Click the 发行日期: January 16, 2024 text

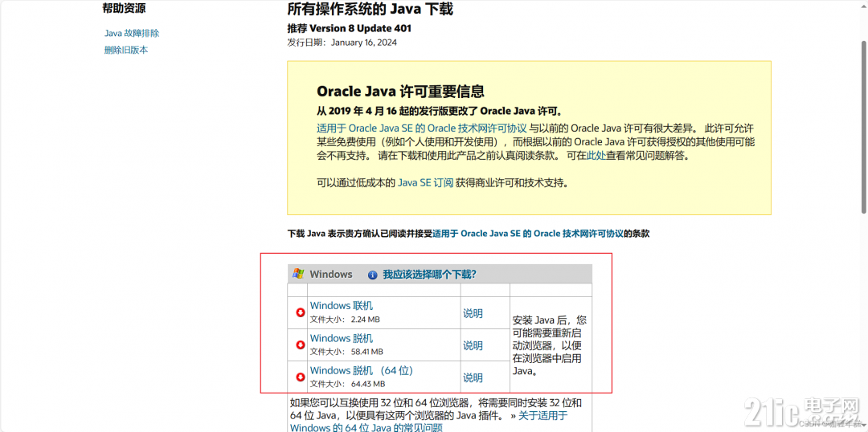click(x=342, y=43)
